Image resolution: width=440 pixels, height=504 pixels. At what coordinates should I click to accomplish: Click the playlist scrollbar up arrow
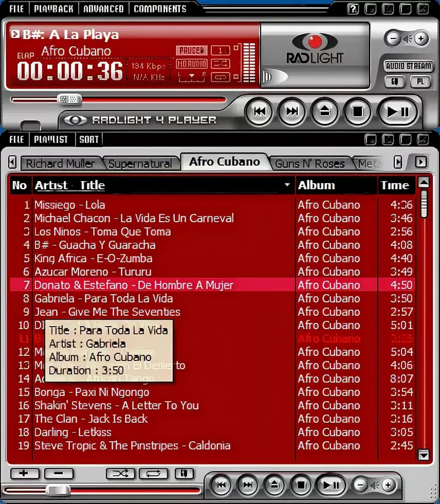(424, 183)
